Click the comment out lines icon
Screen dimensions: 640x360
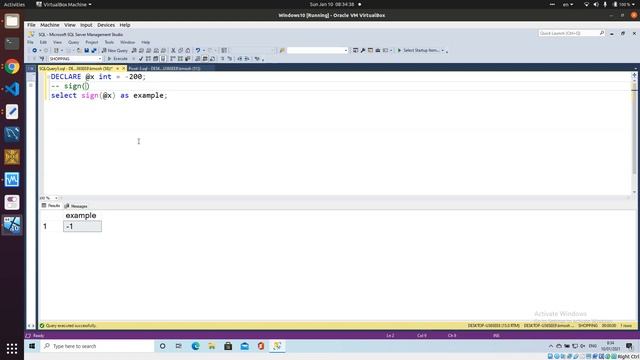(223, 59)
